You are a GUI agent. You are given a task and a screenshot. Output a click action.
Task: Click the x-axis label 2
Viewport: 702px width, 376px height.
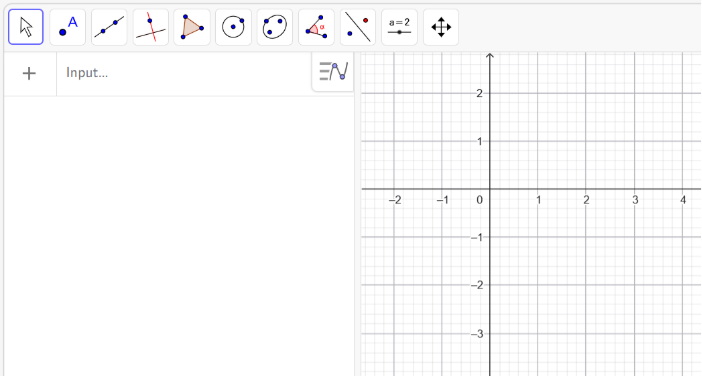tap(586, 200)
